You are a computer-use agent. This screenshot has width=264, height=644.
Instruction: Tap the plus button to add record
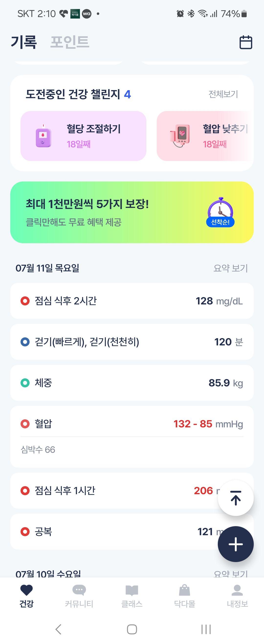(236, 544)
